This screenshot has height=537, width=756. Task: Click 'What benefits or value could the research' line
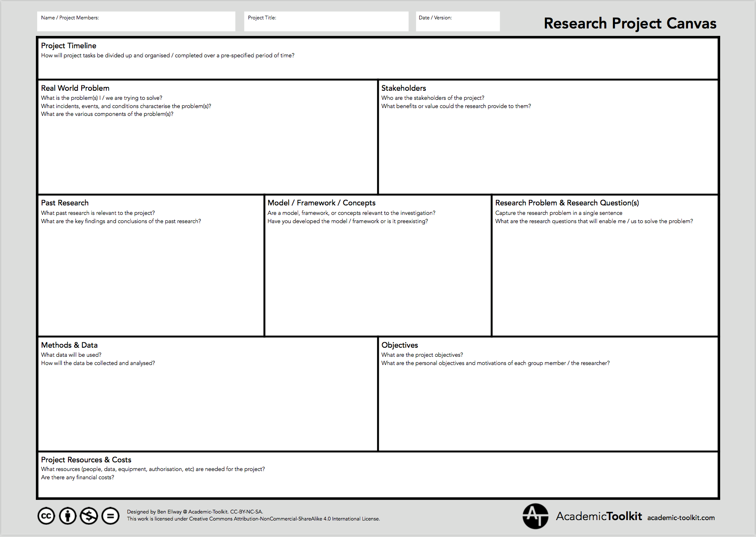pyautogui.click(x=456, y=106)
